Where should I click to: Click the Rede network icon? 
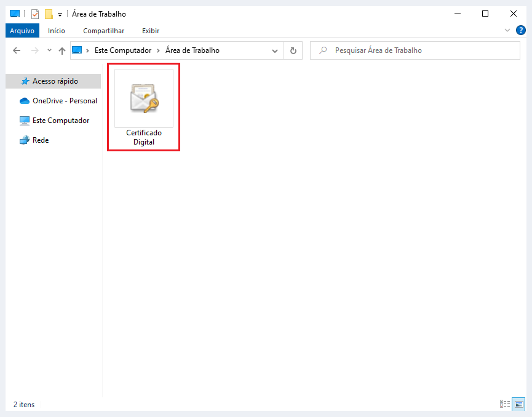click(25, 140)
